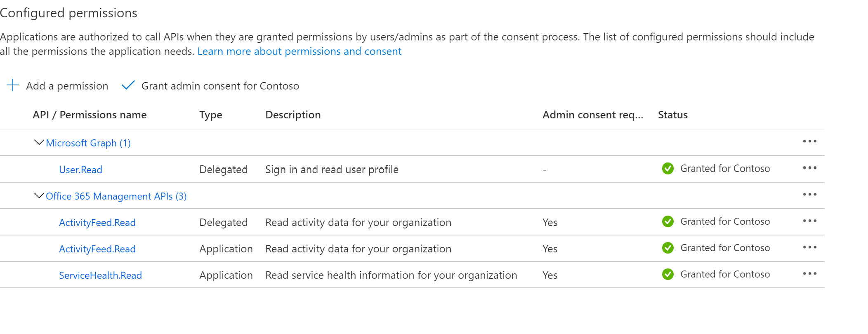Click the Type column header
The height and width of the screenshot is (334, 868).
pos(211,115)
